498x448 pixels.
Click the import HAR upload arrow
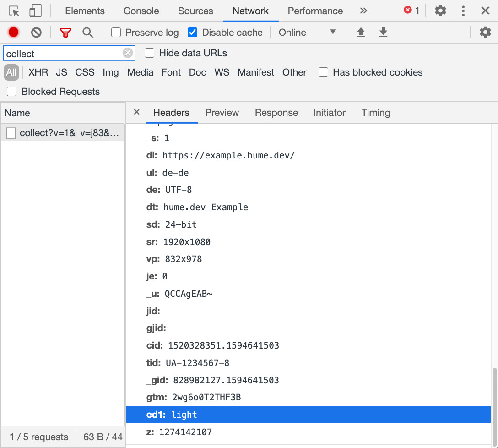pyautogui.click(x=361, y=33)
